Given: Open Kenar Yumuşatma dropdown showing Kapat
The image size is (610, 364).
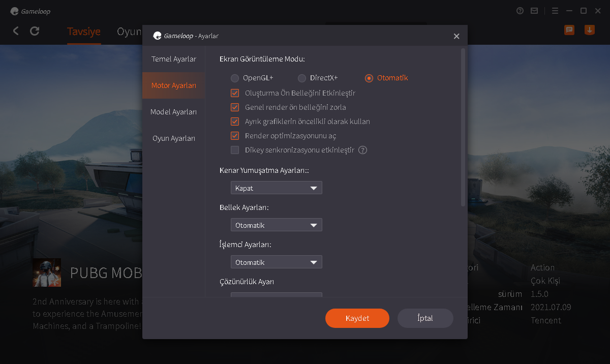Looking at the screenshot, I should 277,188.
